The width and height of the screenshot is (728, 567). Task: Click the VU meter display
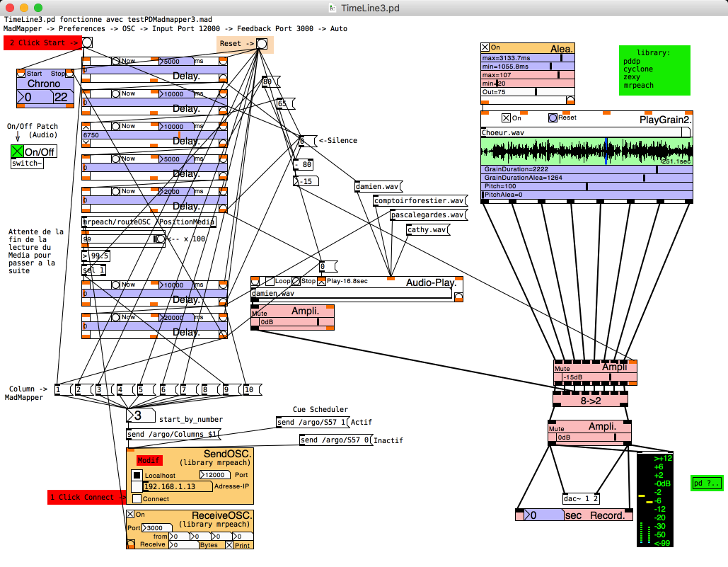tap(654, 499)
